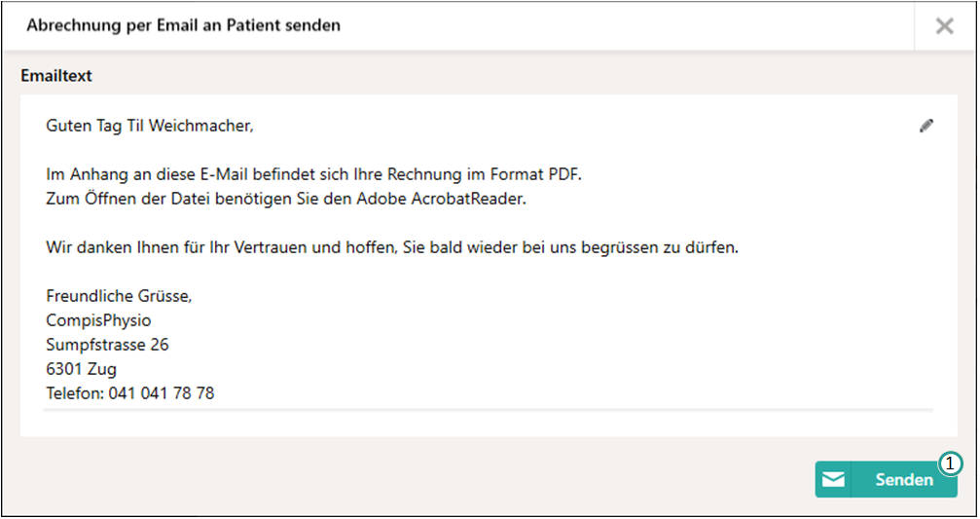Click the phone line 'Telefon: 041 041 78 78'
The image size is (980, 519).
click(130, 393)
